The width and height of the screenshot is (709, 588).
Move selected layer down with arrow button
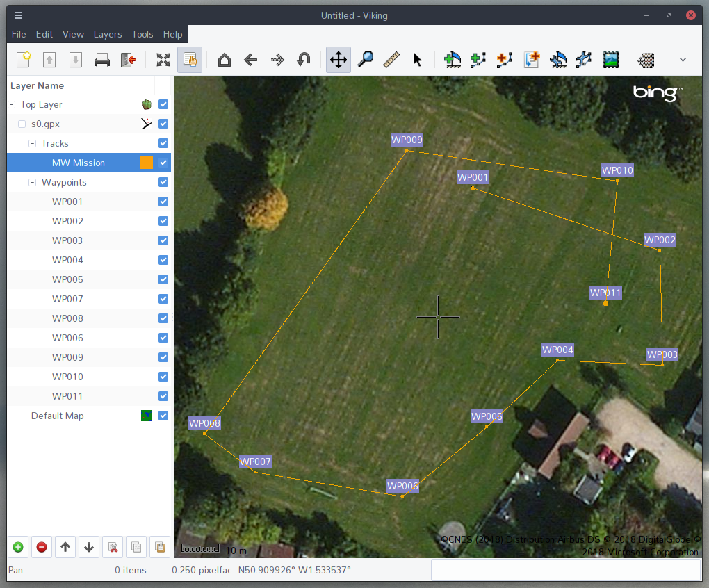pyautogui.click(x=89, y=547)
